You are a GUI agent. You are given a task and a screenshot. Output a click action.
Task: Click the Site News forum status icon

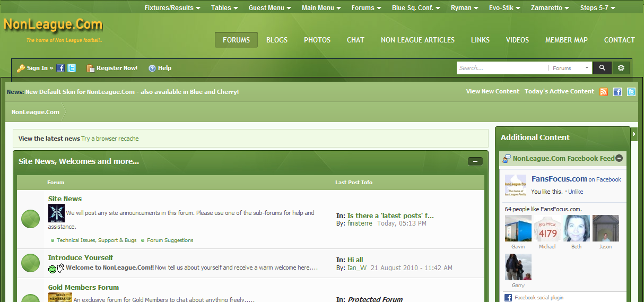click(31, 219)
